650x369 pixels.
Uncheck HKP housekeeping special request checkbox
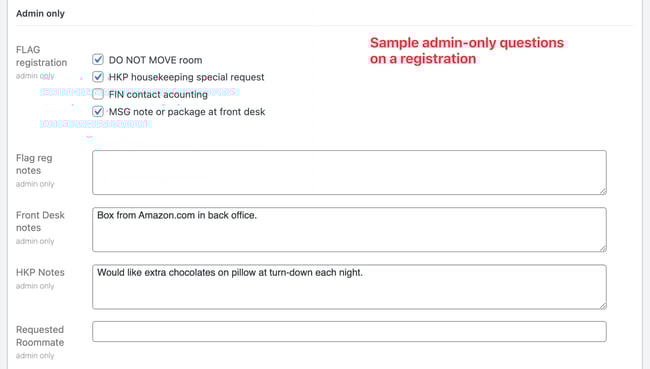click(98, 77)
